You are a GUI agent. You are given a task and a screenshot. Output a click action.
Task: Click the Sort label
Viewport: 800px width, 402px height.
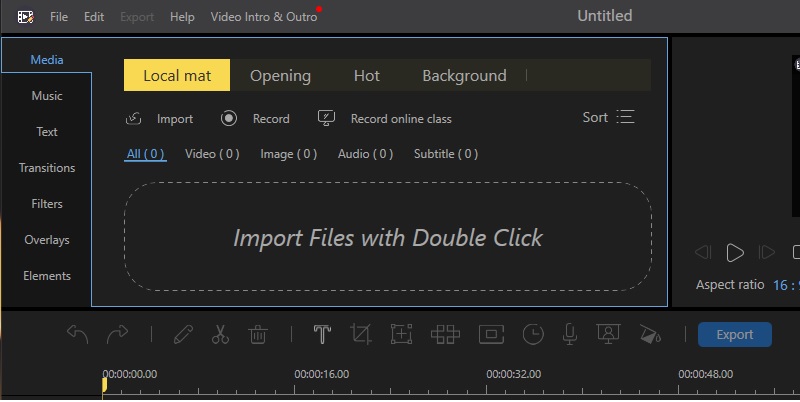pos(595,117)
